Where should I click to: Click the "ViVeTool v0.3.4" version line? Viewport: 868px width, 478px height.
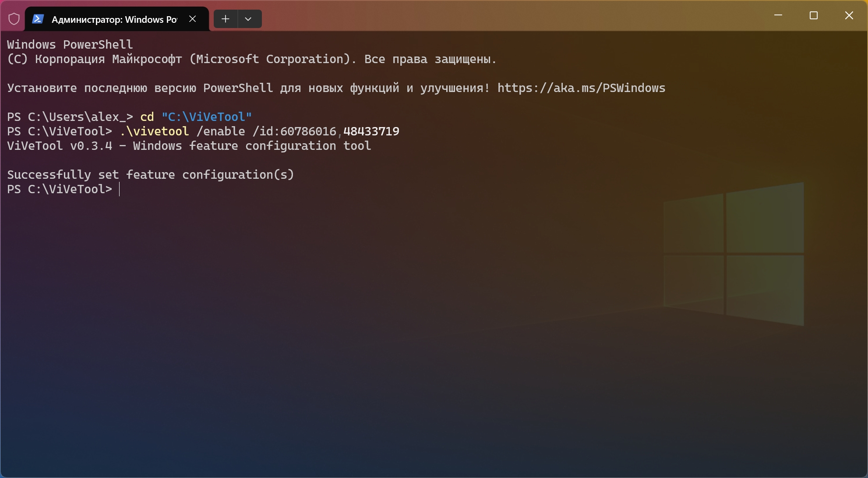[189, 146]
